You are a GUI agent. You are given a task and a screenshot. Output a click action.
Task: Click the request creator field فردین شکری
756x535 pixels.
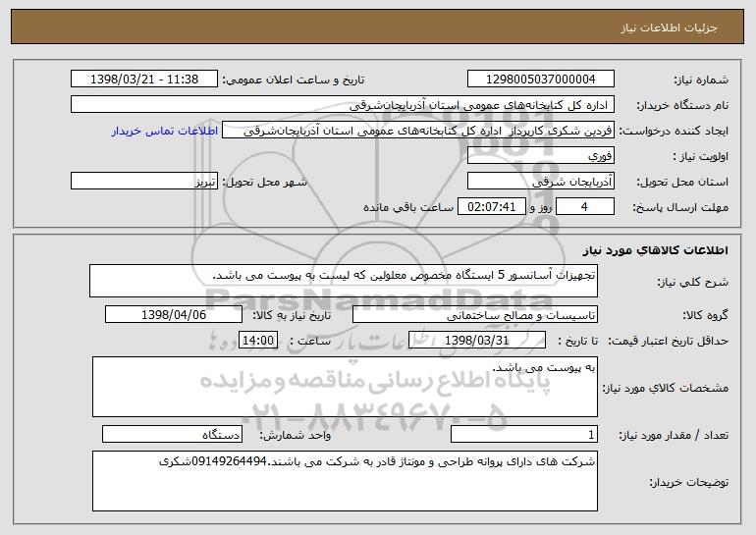418,131
